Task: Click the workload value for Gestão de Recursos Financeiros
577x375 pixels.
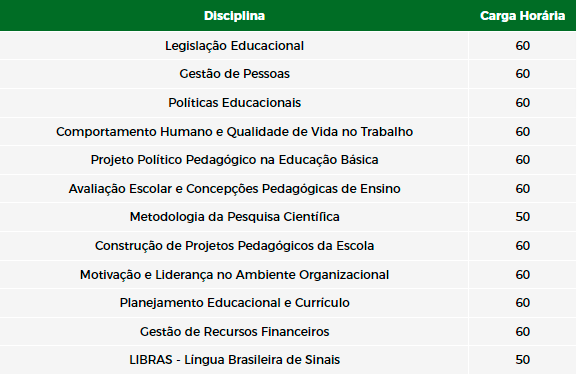Action: coord(523,332)
